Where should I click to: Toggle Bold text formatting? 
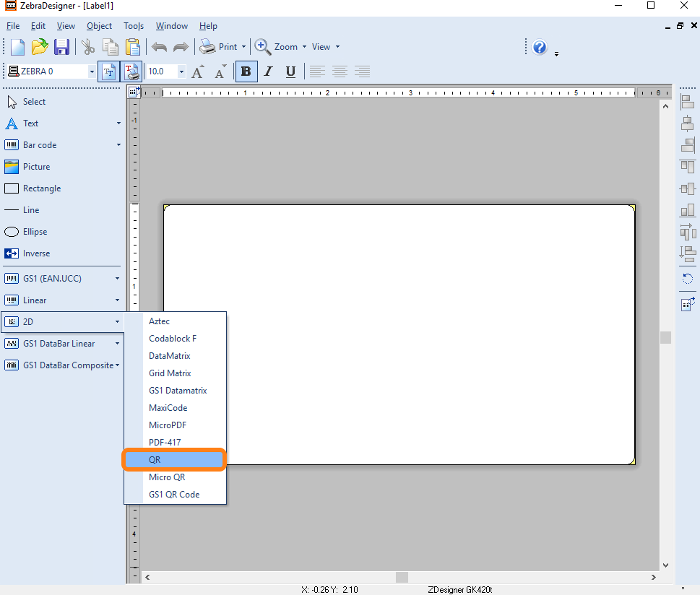point(246,71)
